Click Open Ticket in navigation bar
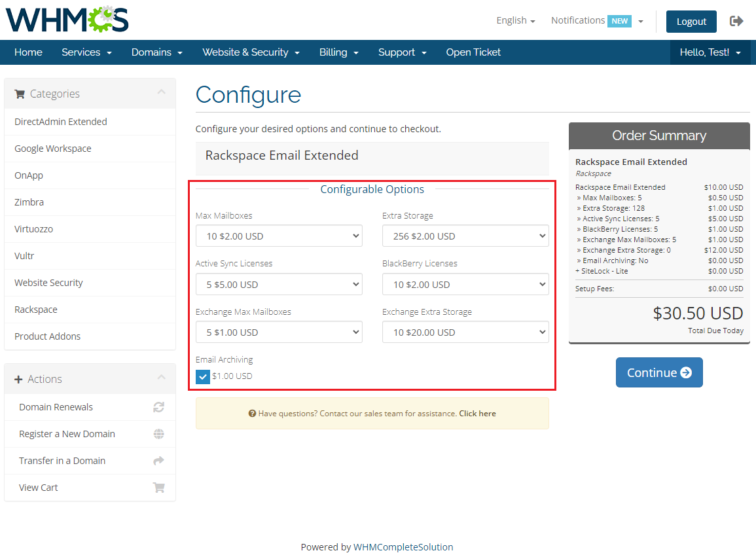756x555 pixels. click(473, 52)
